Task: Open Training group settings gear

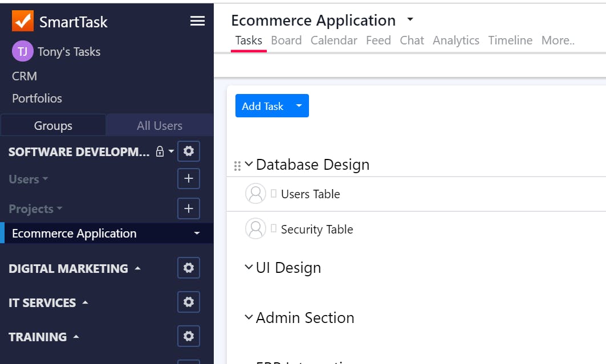Action: pyautogui.click(x=189, y=336)
